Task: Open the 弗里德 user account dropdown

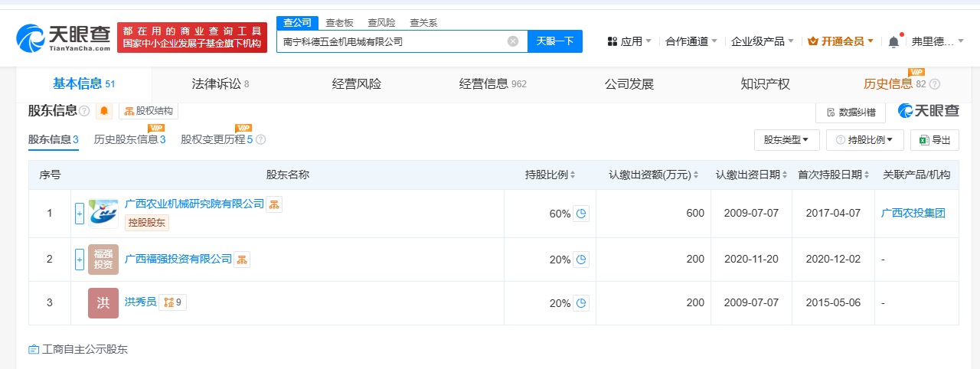Action: pos(939,41)
